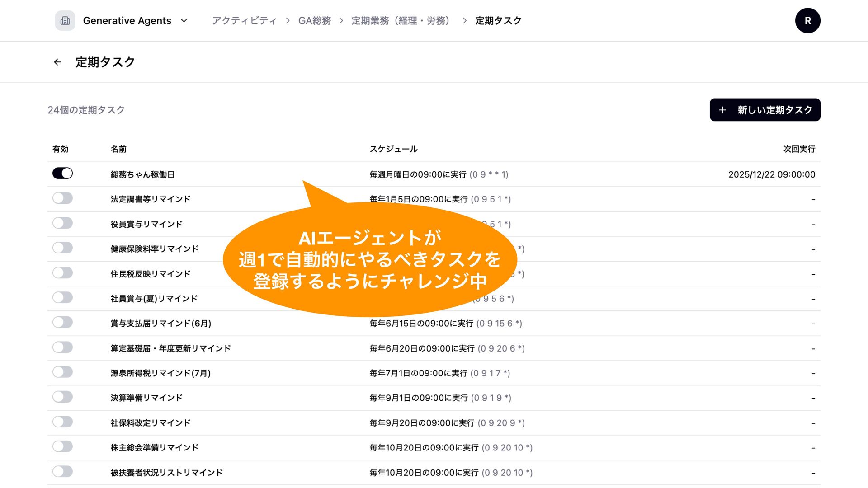Viewport: 868px width, 488px height.
Task: Click the back arrow beside 定期タスク
Action: 57,62
